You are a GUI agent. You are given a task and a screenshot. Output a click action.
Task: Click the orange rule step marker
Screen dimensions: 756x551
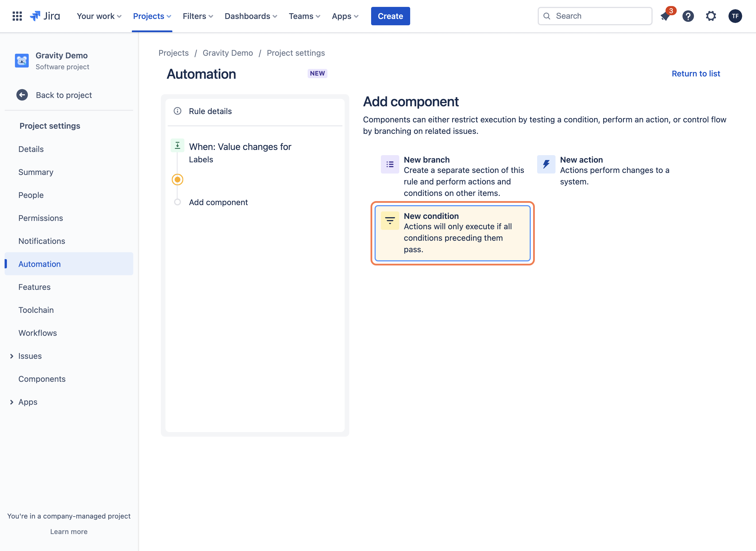coord(178,180)
